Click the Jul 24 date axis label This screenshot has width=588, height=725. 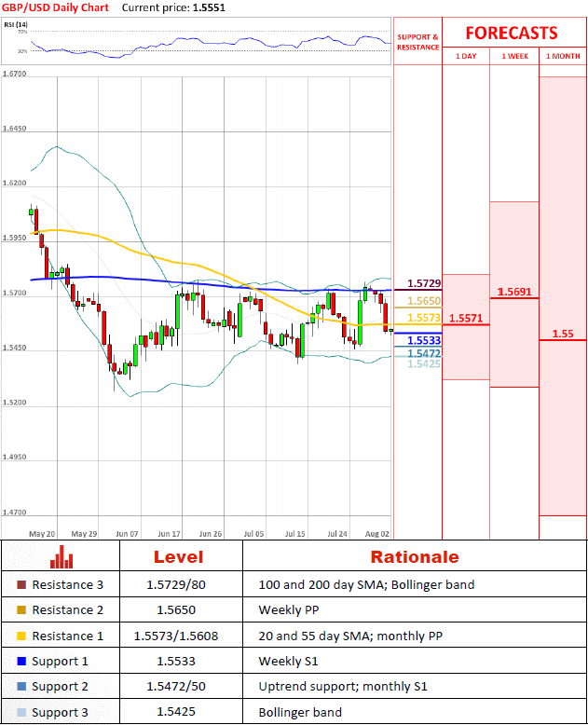(x=337, y=534)
